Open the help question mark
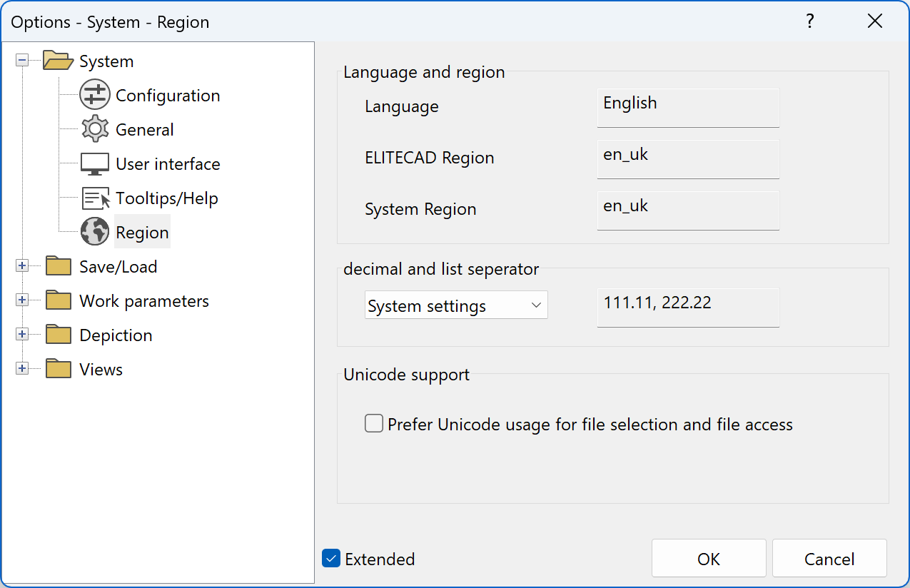This screenshot has width=910, height=588. pos(809,21)
